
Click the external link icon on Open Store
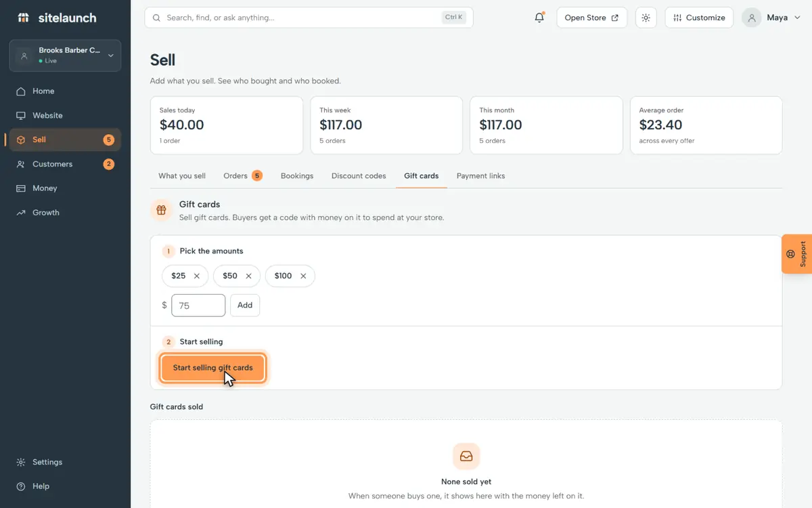tap(615, 18)
